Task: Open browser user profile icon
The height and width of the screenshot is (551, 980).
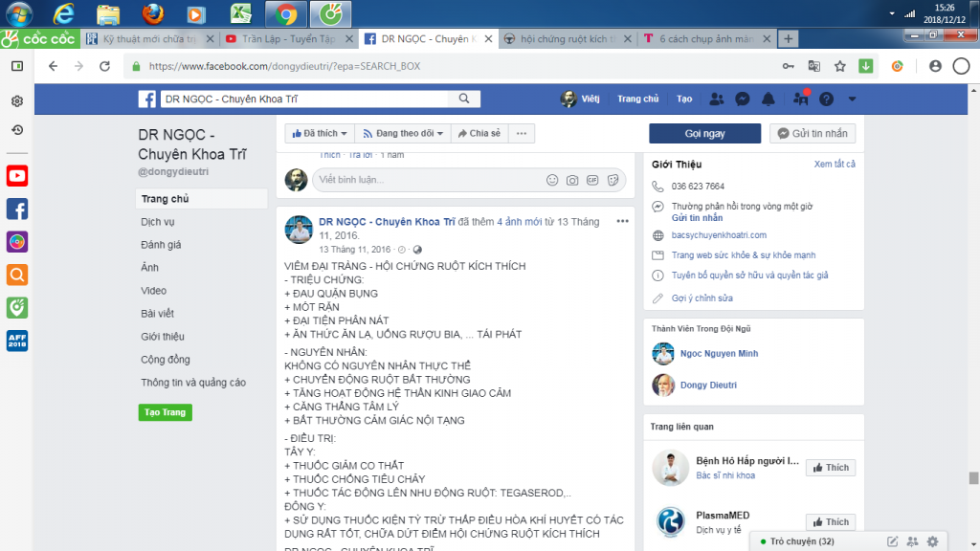Action: pyautogui.click(x=935, y=66)
